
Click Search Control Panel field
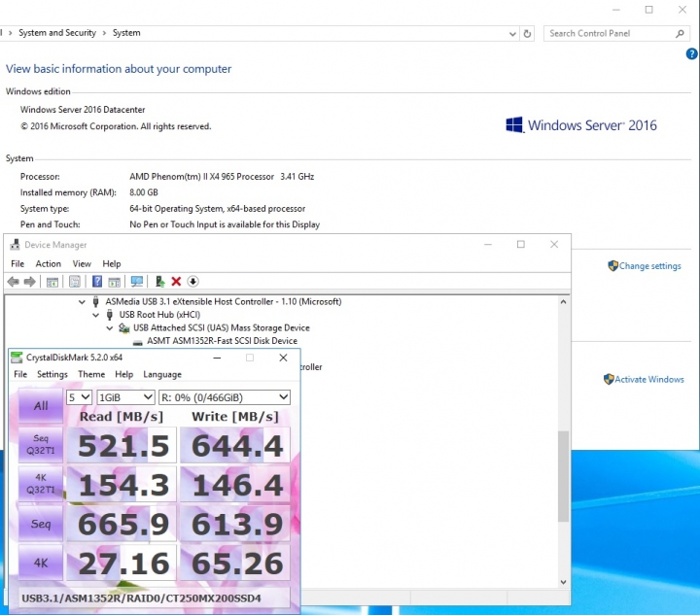(614, 33)
